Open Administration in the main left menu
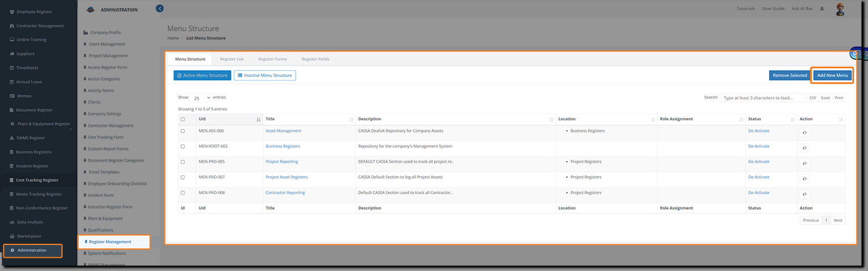This screenshot has height=271, width=868. 32,250
